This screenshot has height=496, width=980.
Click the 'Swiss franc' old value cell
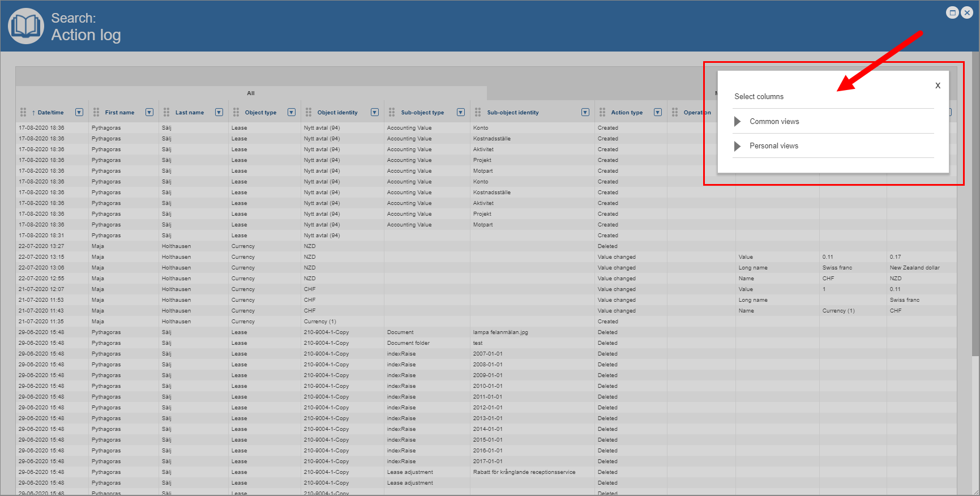tap(837, 268)
